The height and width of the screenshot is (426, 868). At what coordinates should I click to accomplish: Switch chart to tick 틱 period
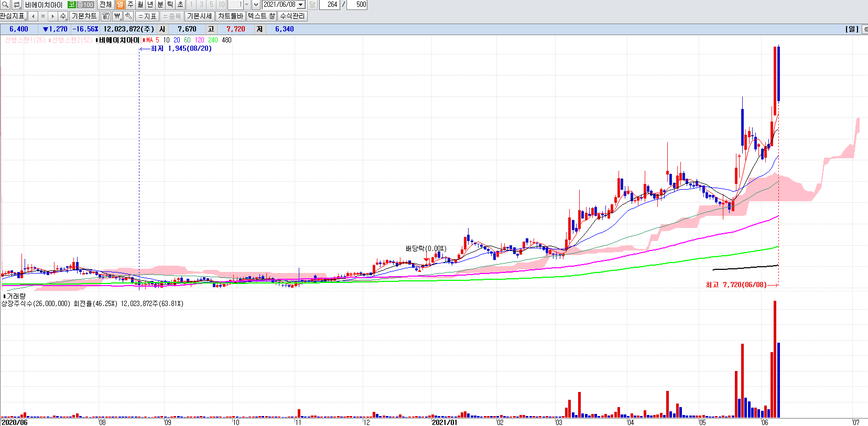point(170,4)
